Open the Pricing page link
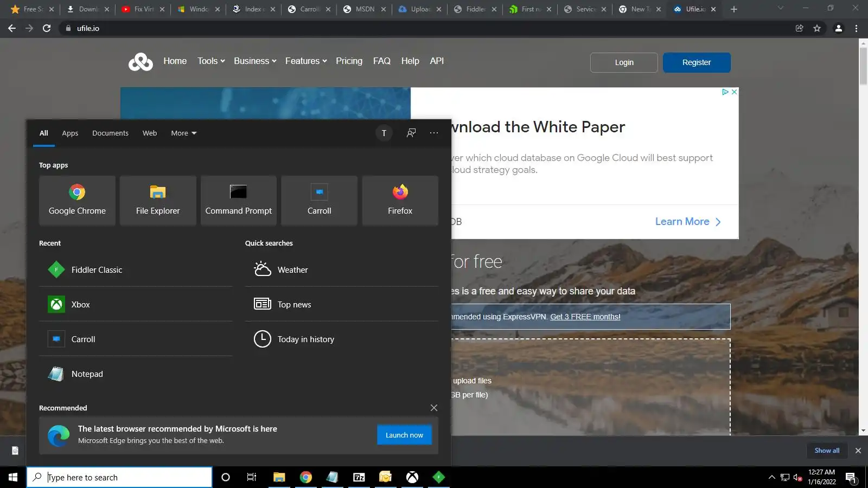 (x=349, y=61)
